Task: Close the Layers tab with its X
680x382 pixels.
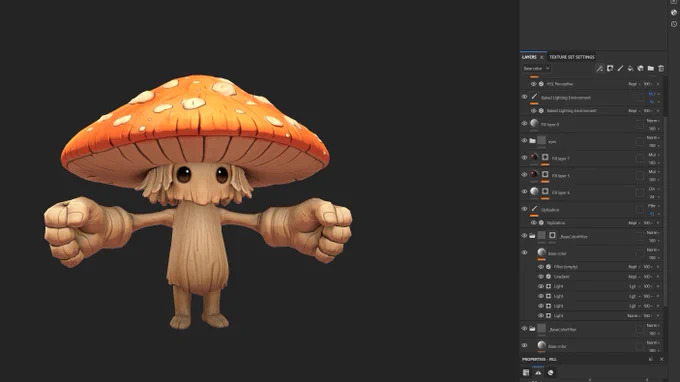Action: [x=542, y=57]
